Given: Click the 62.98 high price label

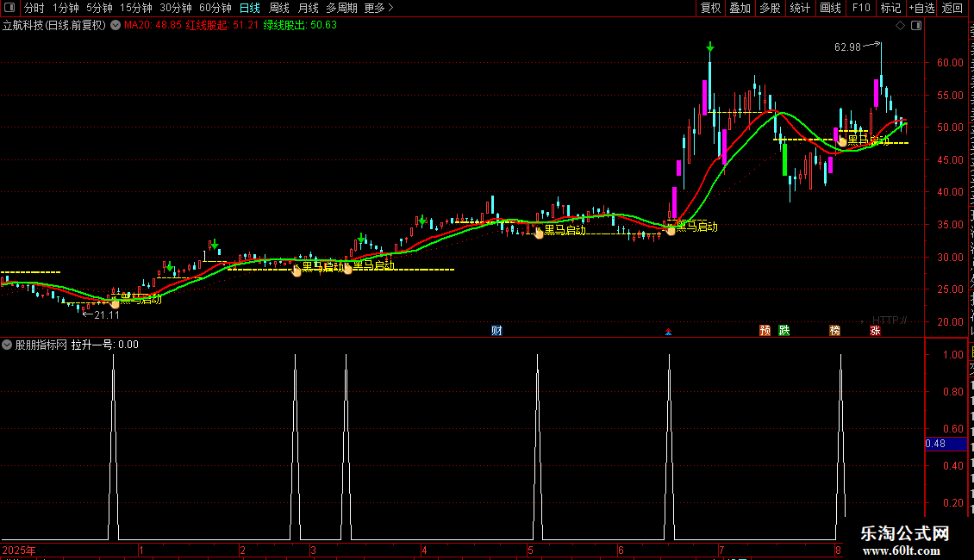Looking at the screenshot, I should tap(847, 47).
